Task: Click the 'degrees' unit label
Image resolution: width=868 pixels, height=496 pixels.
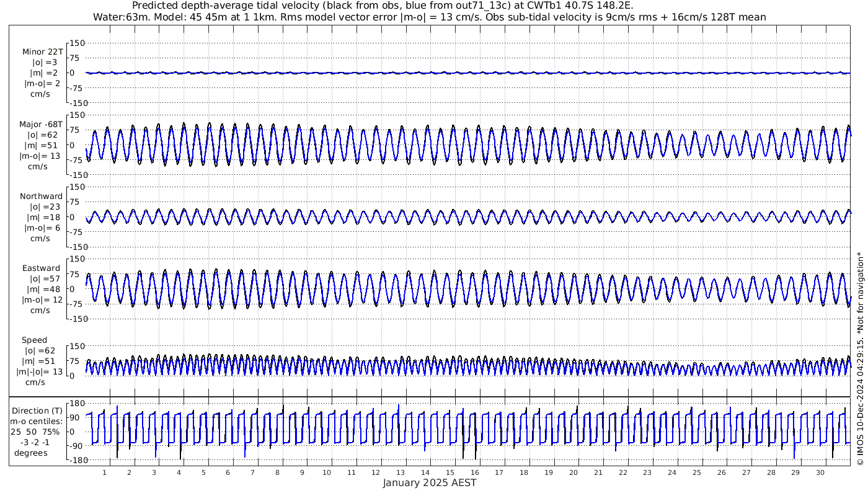Action: click(31, 453)
